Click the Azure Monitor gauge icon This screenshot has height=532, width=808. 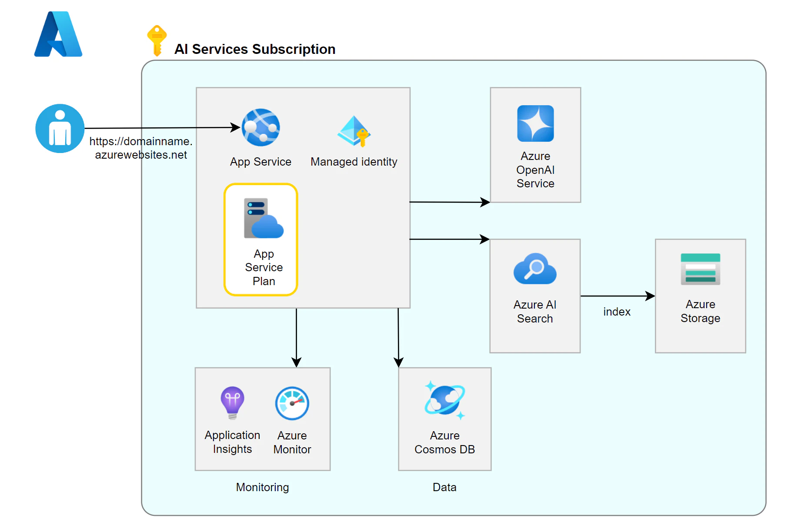click(x=292, y=403)
